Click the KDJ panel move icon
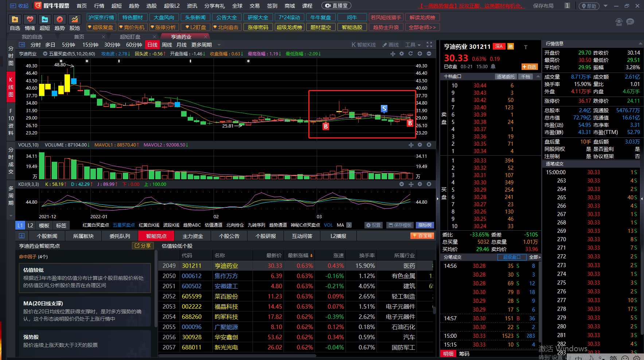The image size is (644, 360). pyautogui.click(x=411, y=184)
